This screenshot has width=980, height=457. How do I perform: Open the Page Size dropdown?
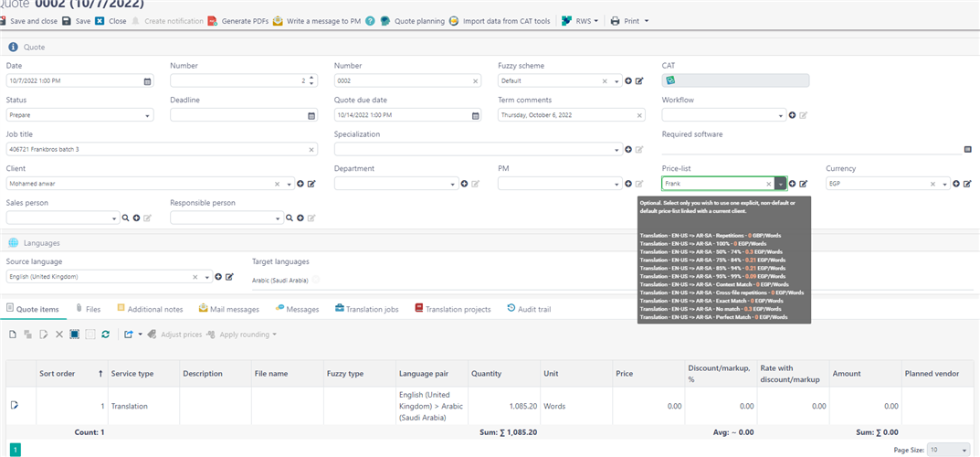click(949, 450)
